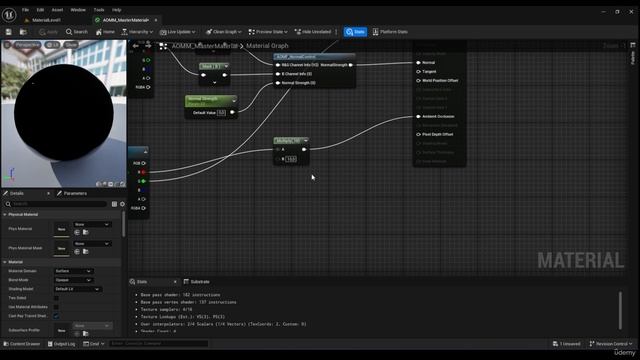Collapse the Mask (R) node with its arrow
The height and width of the screenshot is (360, 640).
coord(226,66)
